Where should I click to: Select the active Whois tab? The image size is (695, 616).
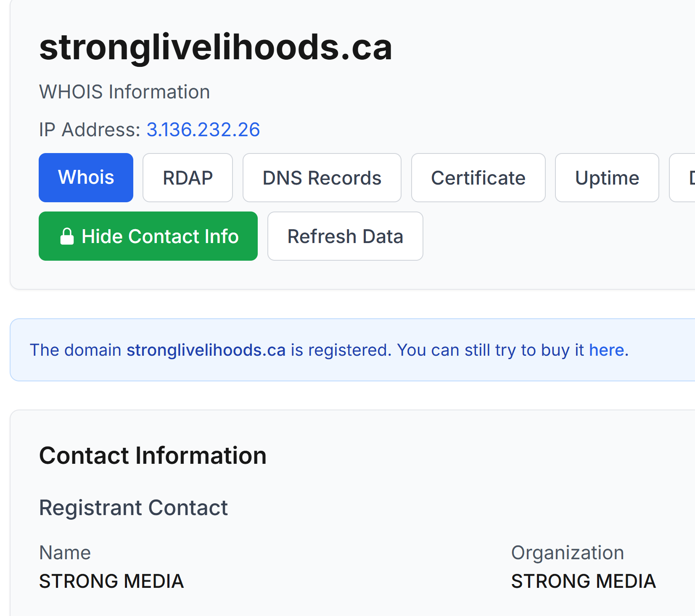point(86,177)
